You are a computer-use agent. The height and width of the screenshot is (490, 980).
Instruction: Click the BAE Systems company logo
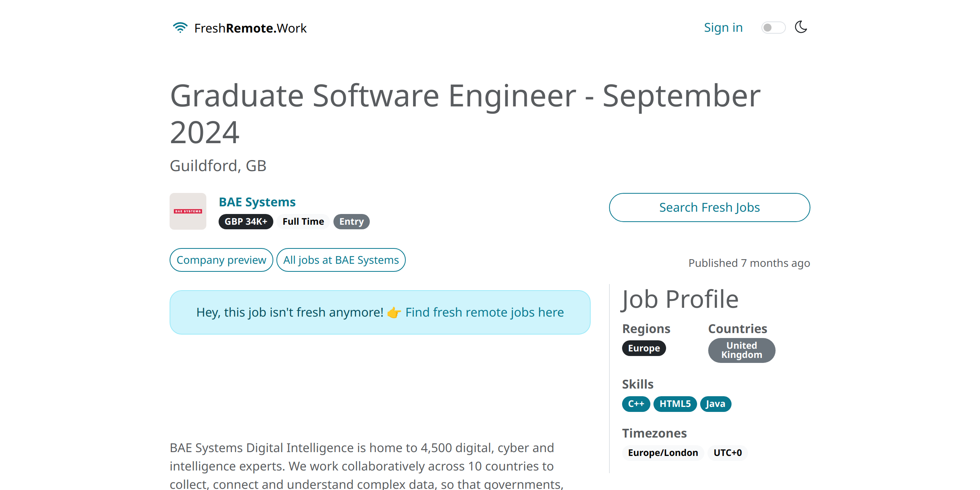pos(188,211)
